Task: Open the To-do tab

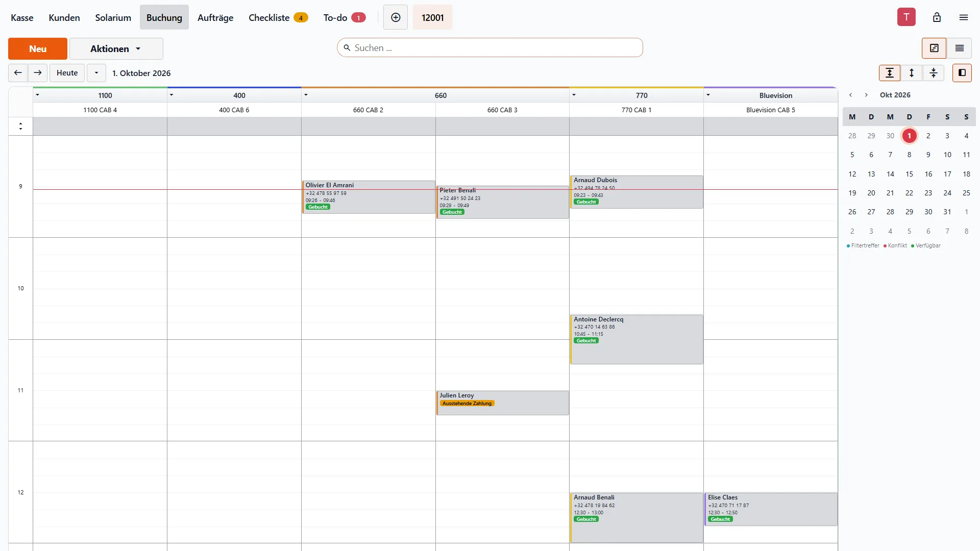Action: click(345, 17)
